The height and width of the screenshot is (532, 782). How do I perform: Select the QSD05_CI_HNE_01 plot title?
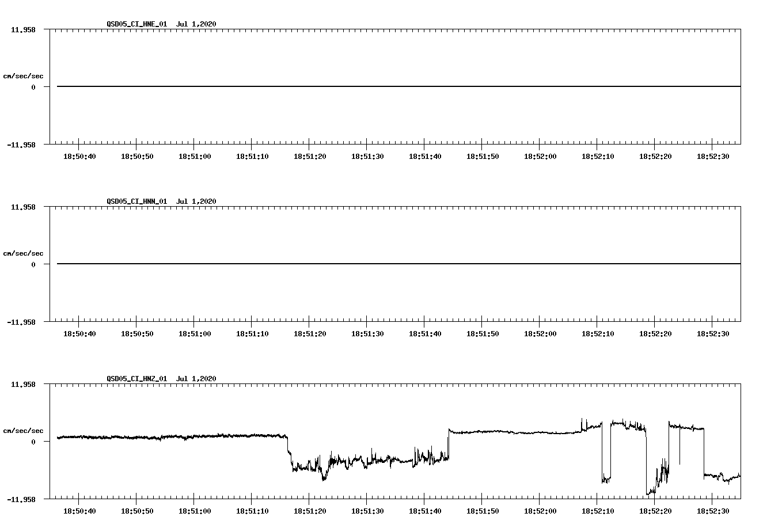point(161,24)
